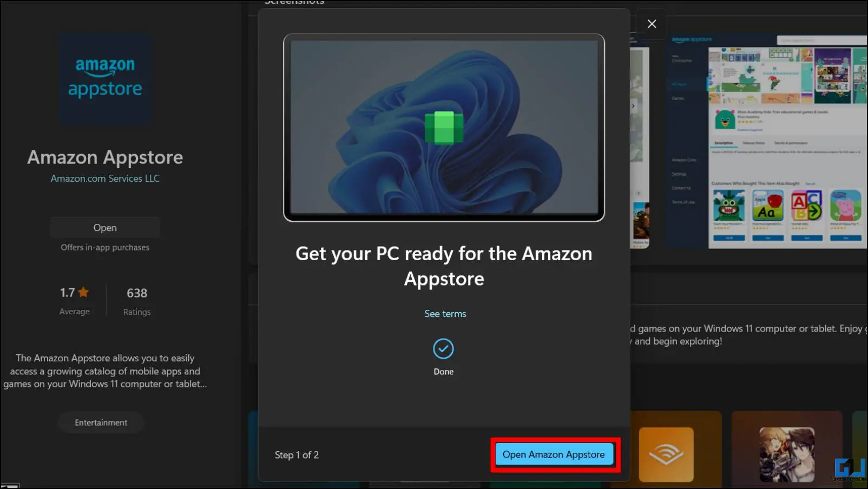
Task: Click the green package icon in dialog illustration
Action: pos(444,128)
